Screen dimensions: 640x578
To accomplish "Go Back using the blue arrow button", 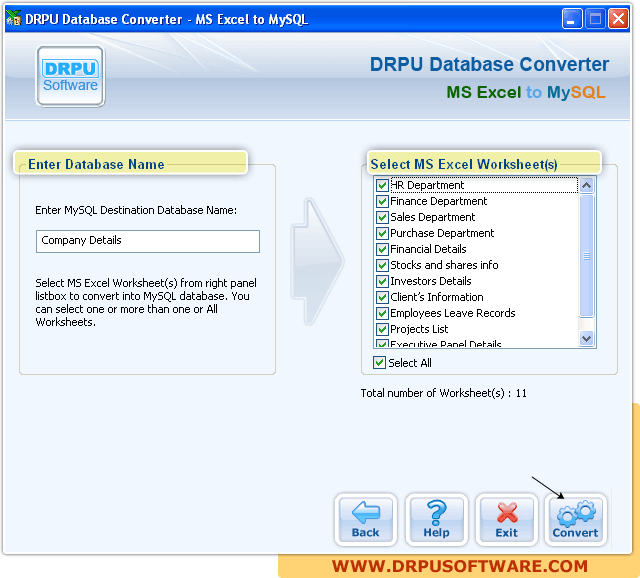I will pyautogui.click(x=366, y=519).
